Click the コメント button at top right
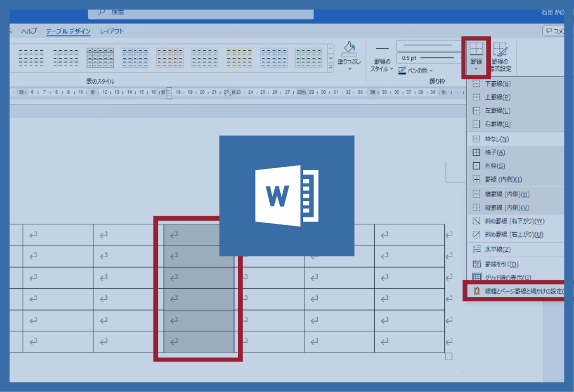Viewport: 574px width, 392px height. [554, 31]
